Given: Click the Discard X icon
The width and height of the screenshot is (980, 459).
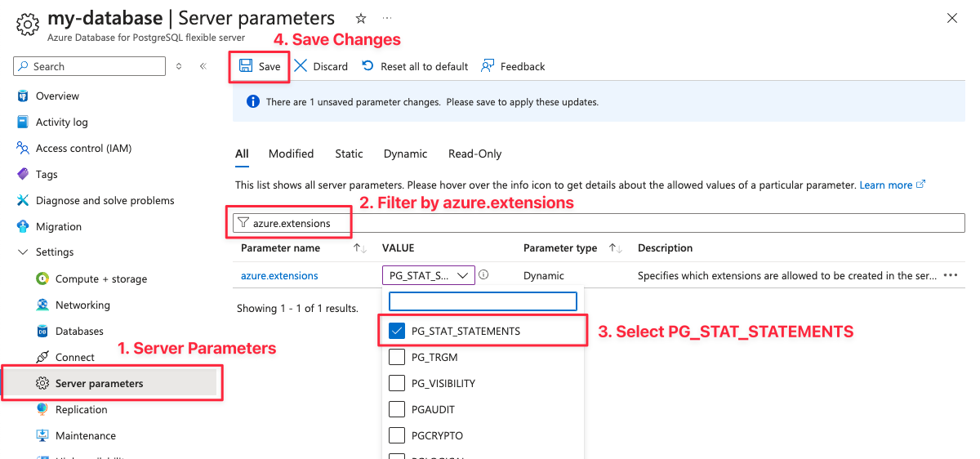Looking at the screenshot, I should [x=301, y=66].
